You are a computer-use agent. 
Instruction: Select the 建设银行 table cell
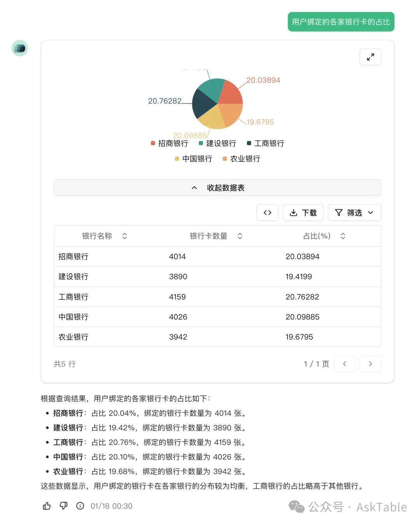pyautogui.click(x=73, y=277)
